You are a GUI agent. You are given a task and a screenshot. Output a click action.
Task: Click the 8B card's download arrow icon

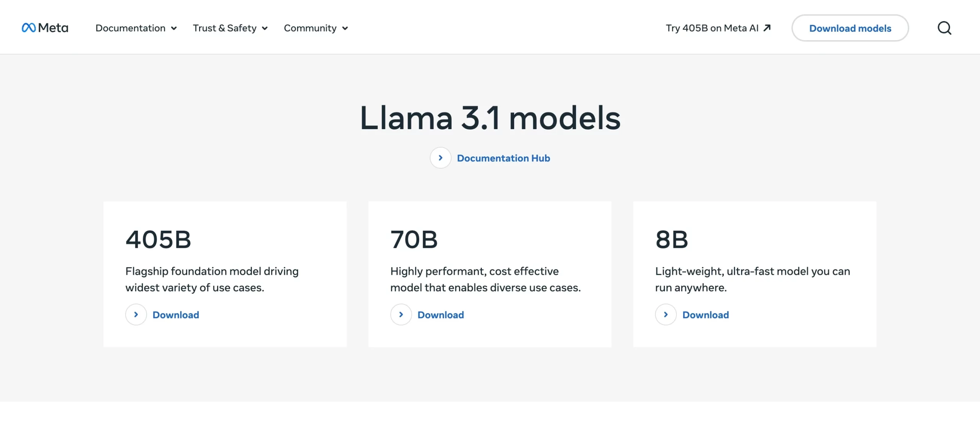tap(666, 315)
